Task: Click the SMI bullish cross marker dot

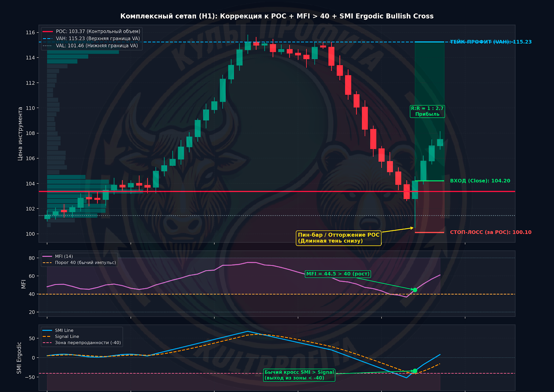Action: [x=415, y=371]
